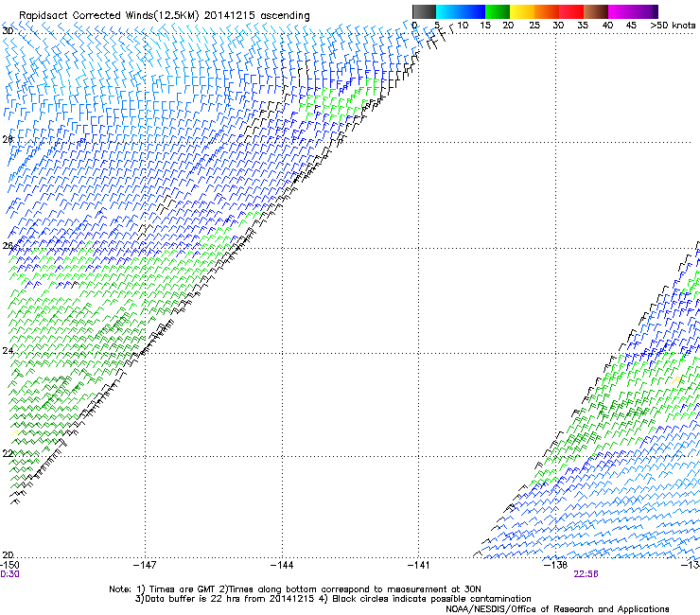Click the yellow 20-25 knots legend segment
The width and height of the screenshot is (700, 615).
[522, 11]
